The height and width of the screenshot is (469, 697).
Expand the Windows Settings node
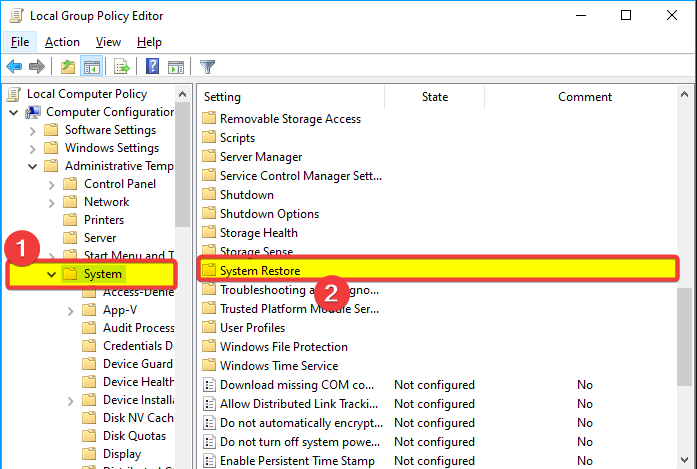tap(32, 148)
